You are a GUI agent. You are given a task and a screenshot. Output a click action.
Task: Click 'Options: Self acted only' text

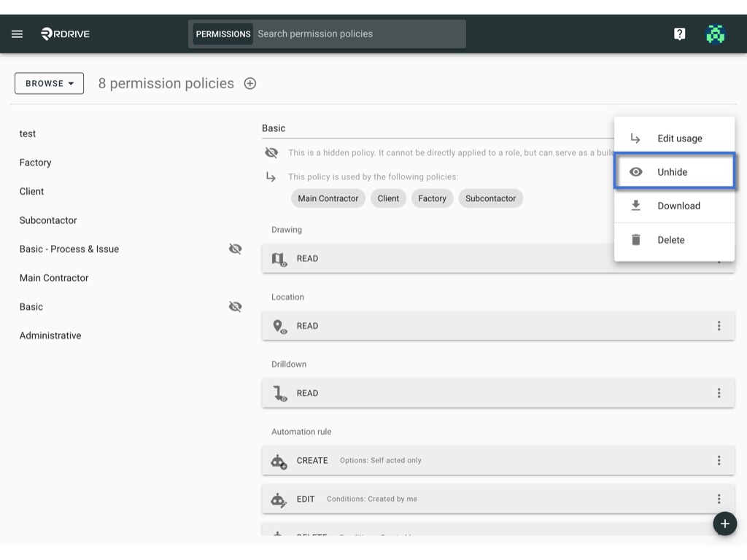pyautogui.click(x=380, y=461)
